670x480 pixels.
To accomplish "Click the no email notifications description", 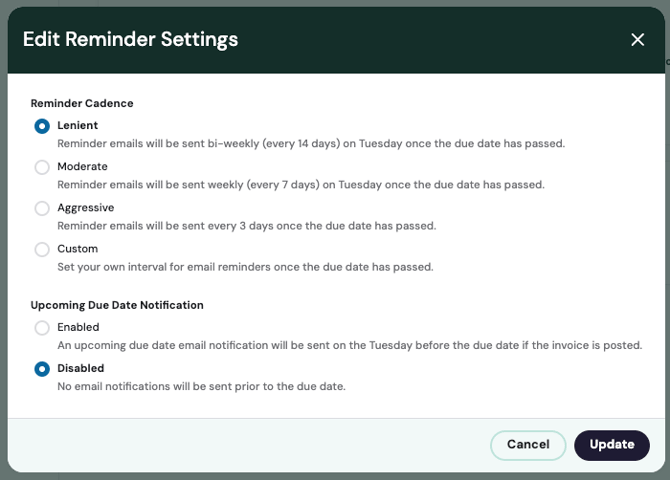I will (x=201, y=386).
